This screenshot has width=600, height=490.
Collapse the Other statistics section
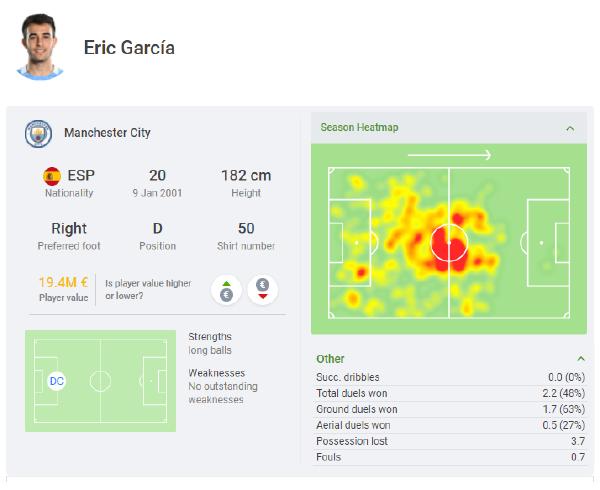(581, 358)
